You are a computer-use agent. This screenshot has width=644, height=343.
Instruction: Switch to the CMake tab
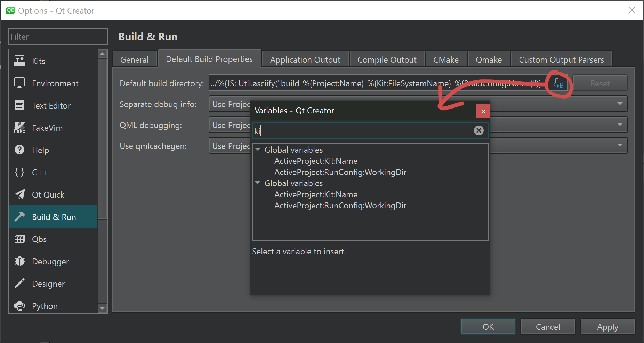[x=446, y=60]
